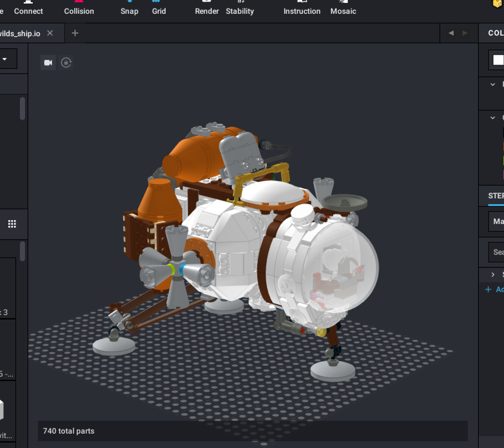Toggle the Grid option

159,8
